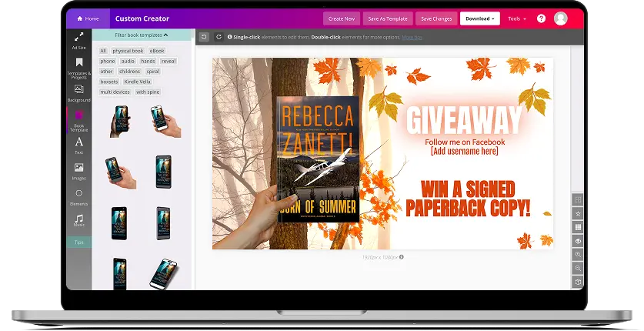Filter by spiral tag
This screenshot has width=644, height=331.
tap(152, 71)
